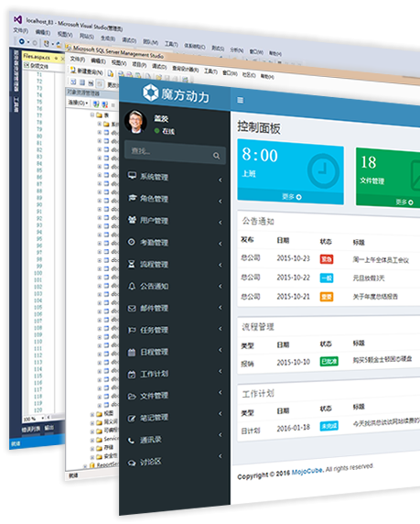
Task: Click the hamburger menu toggle icon
Action: tap(240, 100)
